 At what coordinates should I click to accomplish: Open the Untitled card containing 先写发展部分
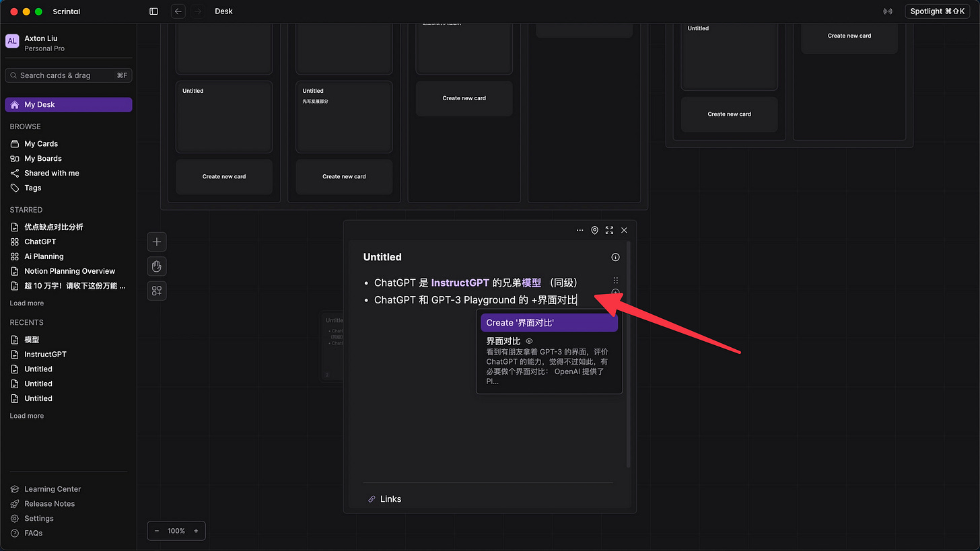click(x=344, y=117)
